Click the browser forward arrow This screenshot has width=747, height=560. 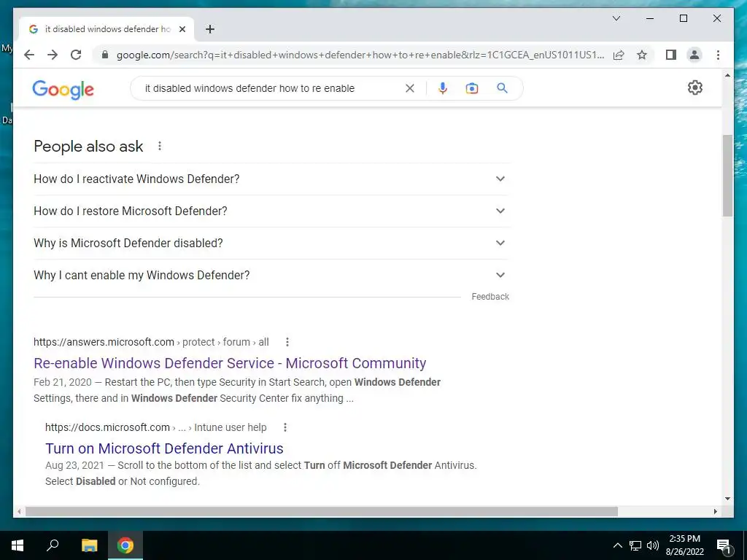[53, 55]
